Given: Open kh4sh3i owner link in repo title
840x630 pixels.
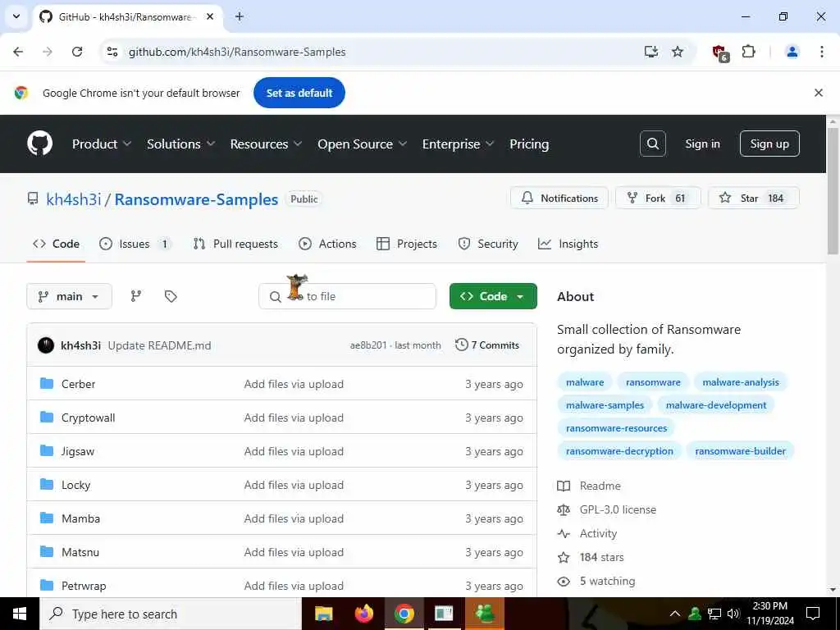Looking at the screenshot, I should (73, 199).
